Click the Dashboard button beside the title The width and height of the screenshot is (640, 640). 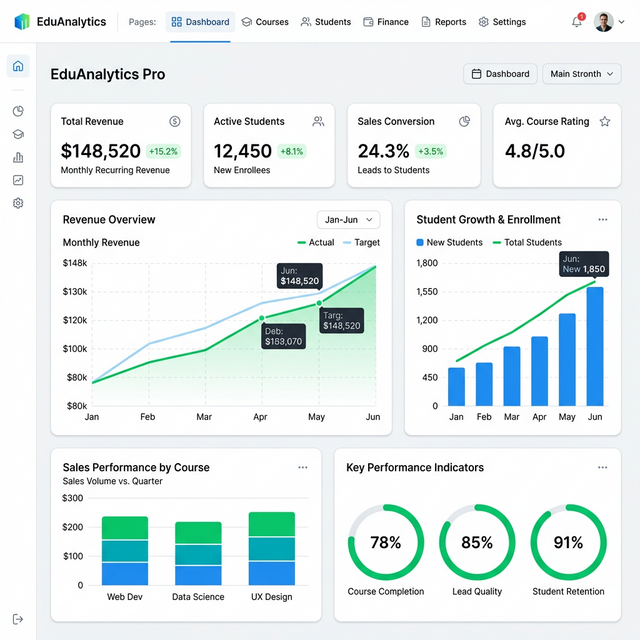(x=500, y=74)
